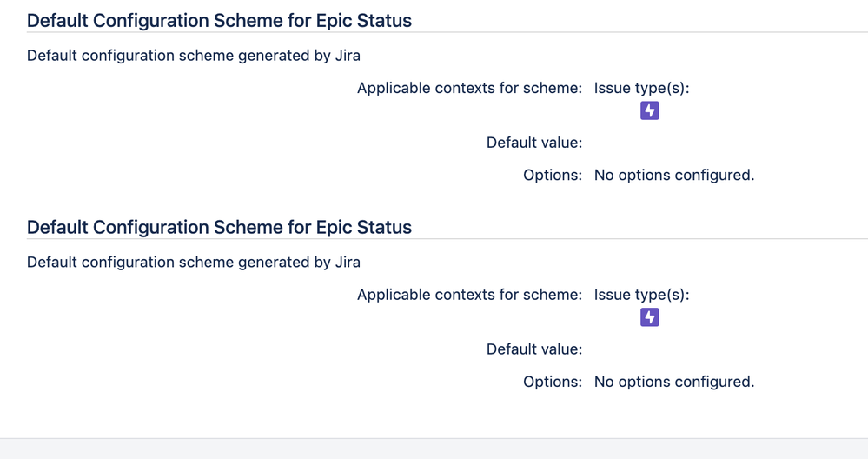Click the 'Applicable contexts for scheme:' label in the first scheme
Screen dimensions: 868x459
point(469,88)
